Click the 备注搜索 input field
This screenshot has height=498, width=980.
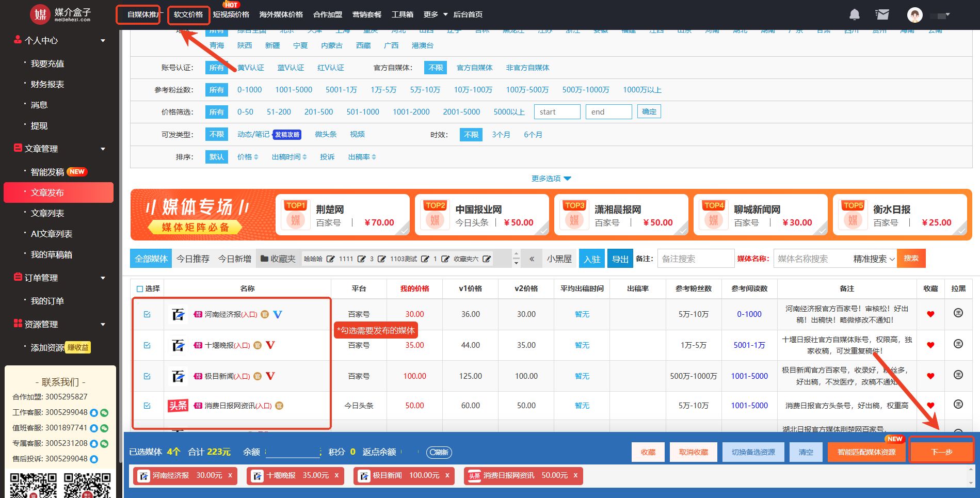pyautogui.click(x=695, y=259)
